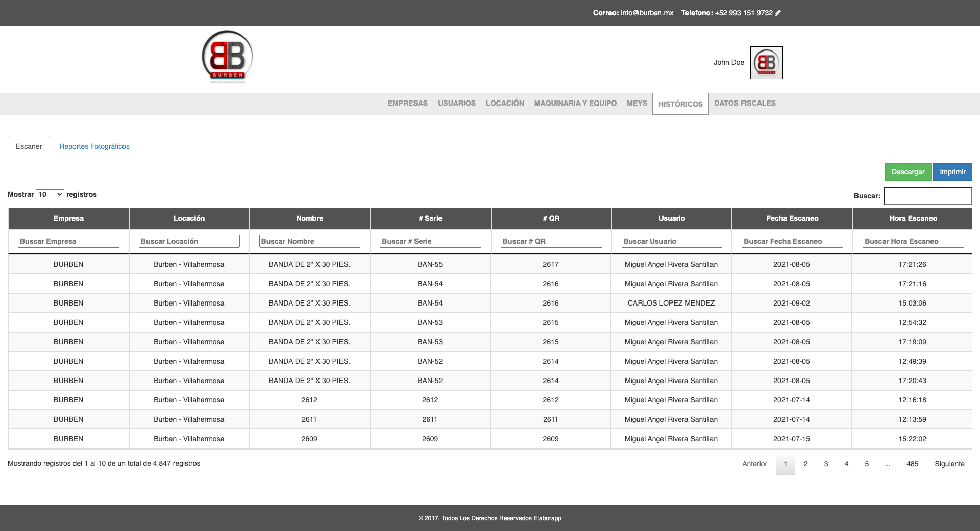Open the Mostrar registros dropdown

pos(50,194)
